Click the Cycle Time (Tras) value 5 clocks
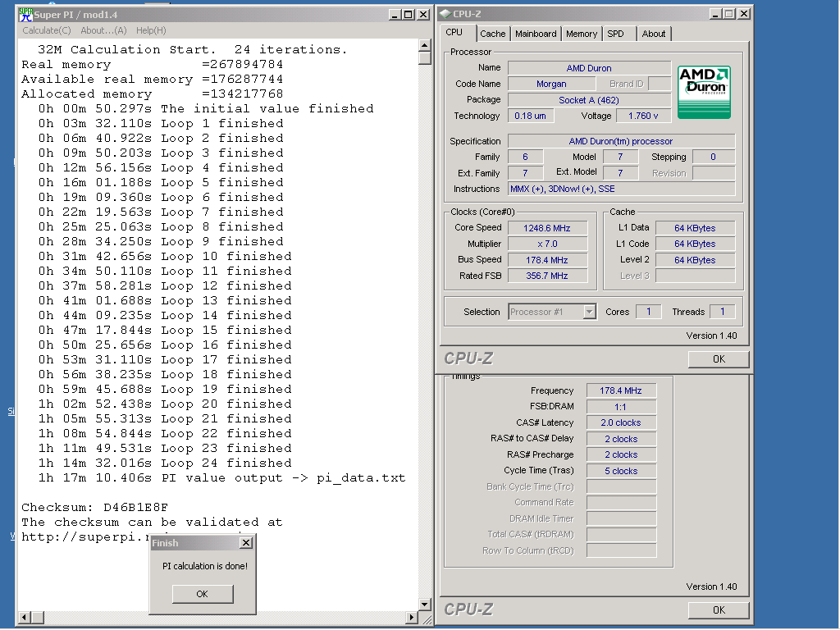This screenshot has height=630, width=840. (621, 471)
